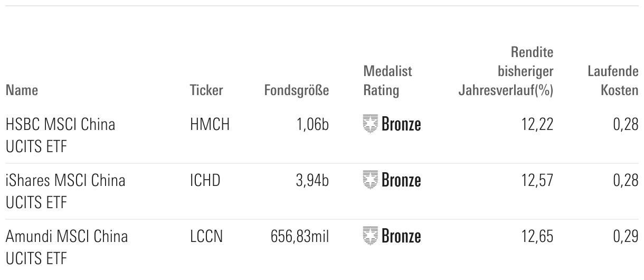Click the 0,29 ongoing cost value
The width and height of the screenshot is (644, 280).
pos(626,236)
